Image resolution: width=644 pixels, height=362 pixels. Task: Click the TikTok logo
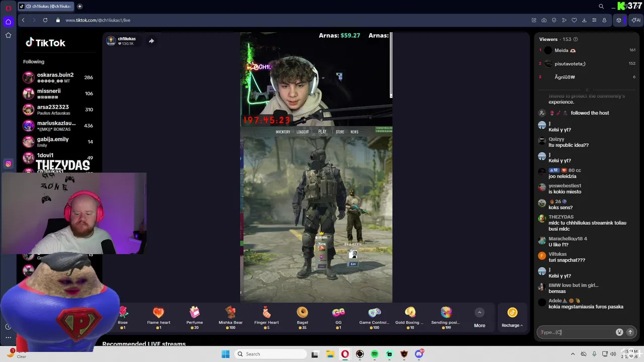click(x=45, y=43)
